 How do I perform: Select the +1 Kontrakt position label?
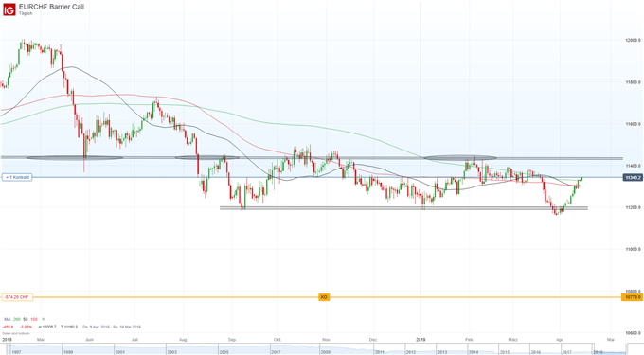point(17,177)
